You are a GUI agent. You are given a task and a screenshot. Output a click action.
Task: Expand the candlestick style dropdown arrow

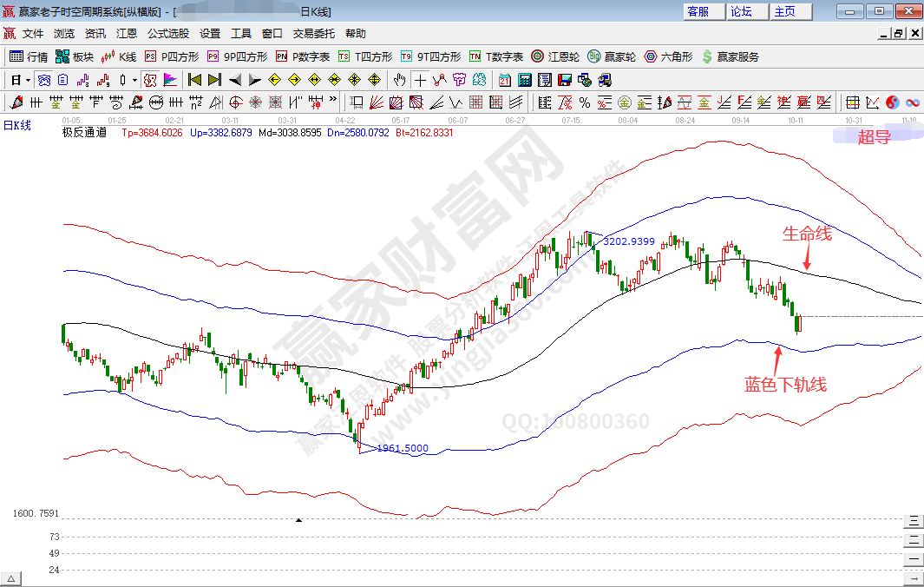click(x=134, y=80)
